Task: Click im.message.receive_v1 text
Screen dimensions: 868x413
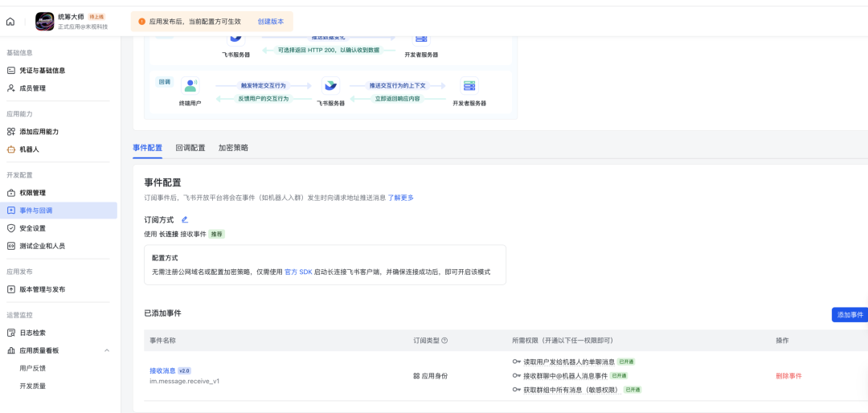Action: coord(184,381)
